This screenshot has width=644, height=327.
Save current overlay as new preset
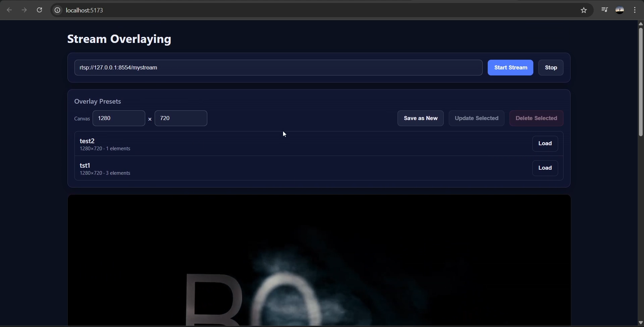[420, 118]
